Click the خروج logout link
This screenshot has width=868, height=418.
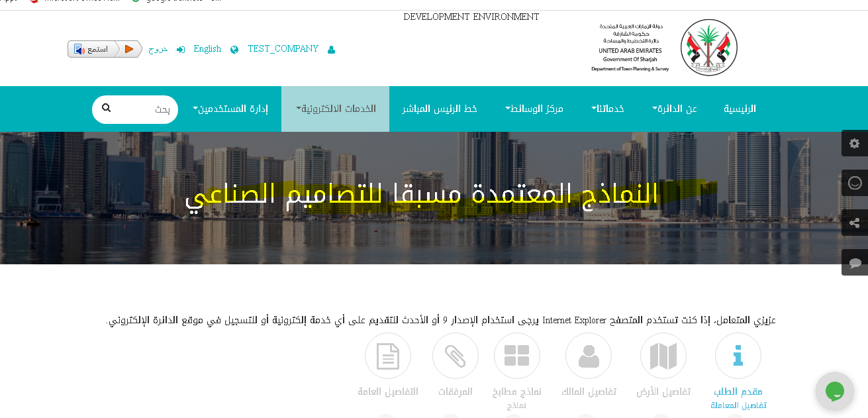pyautogui.click(x=158, y=50)
